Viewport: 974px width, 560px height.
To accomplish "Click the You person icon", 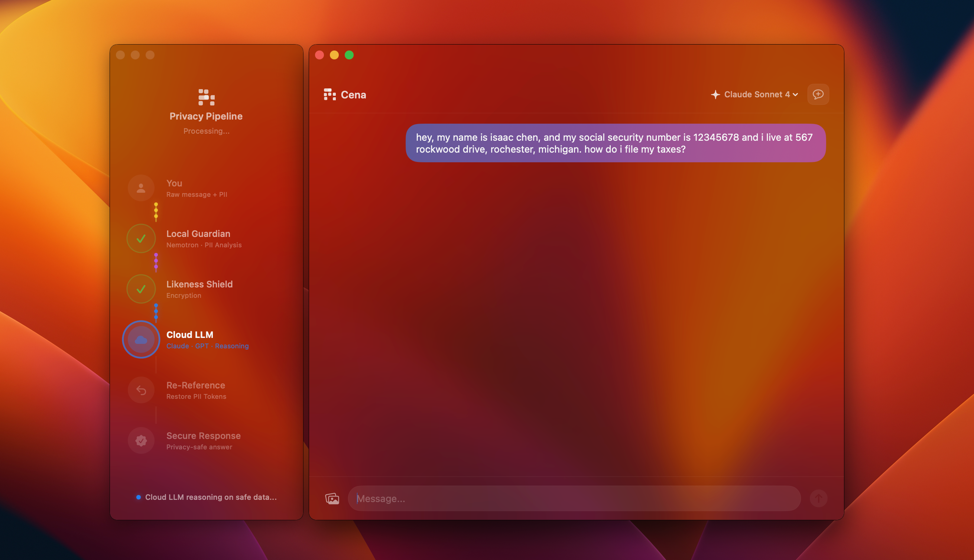I will click(141, 188).
